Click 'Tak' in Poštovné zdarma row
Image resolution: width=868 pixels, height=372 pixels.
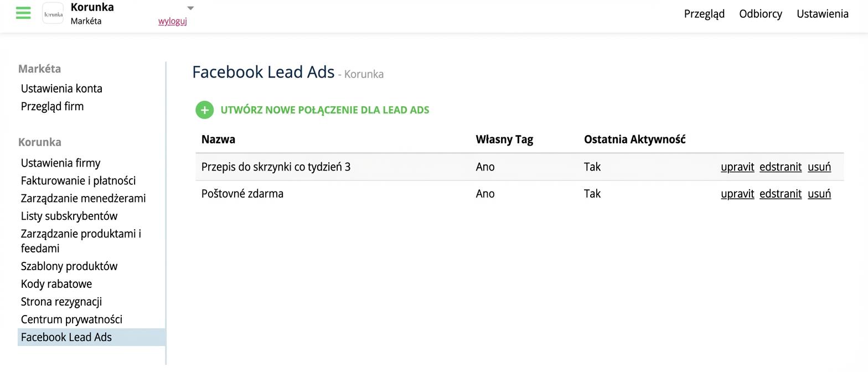(x=592, y=194)
